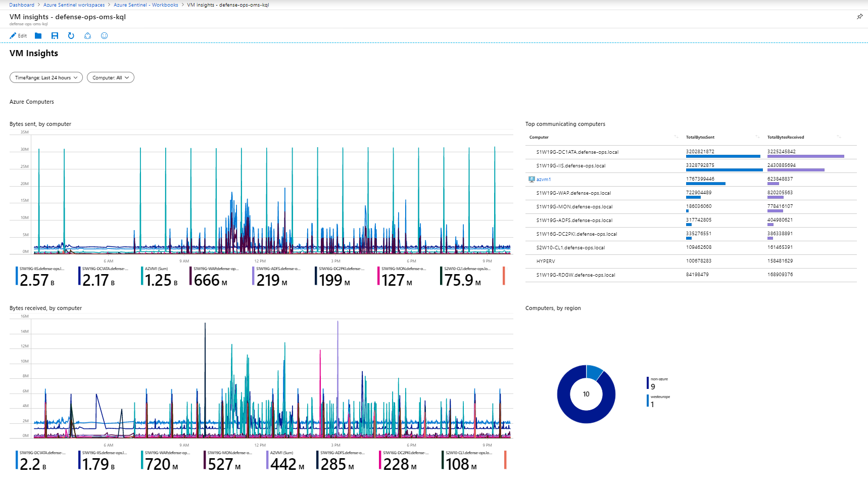This screenshot has width=868, height=484.
Task: Click the Edit pencil button
Action: pos(18,36)
